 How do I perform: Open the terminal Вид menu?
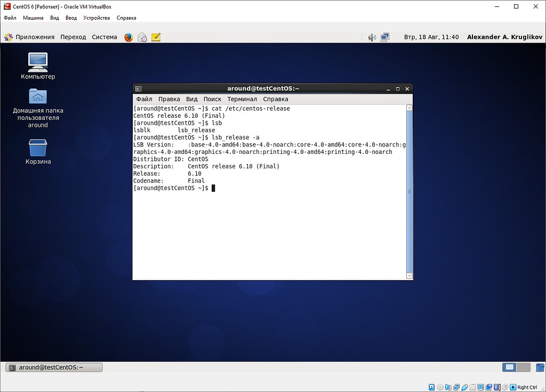pyautogui.click(x=192, y=99)
